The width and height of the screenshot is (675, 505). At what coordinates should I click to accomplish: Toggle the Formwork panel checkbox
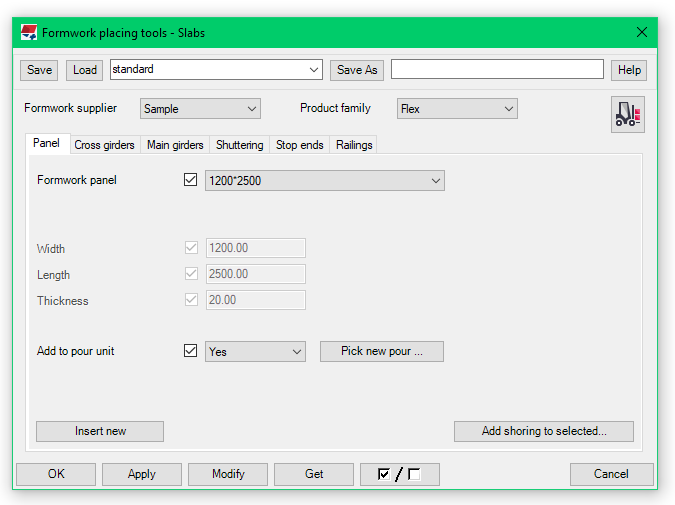(190, 180)
